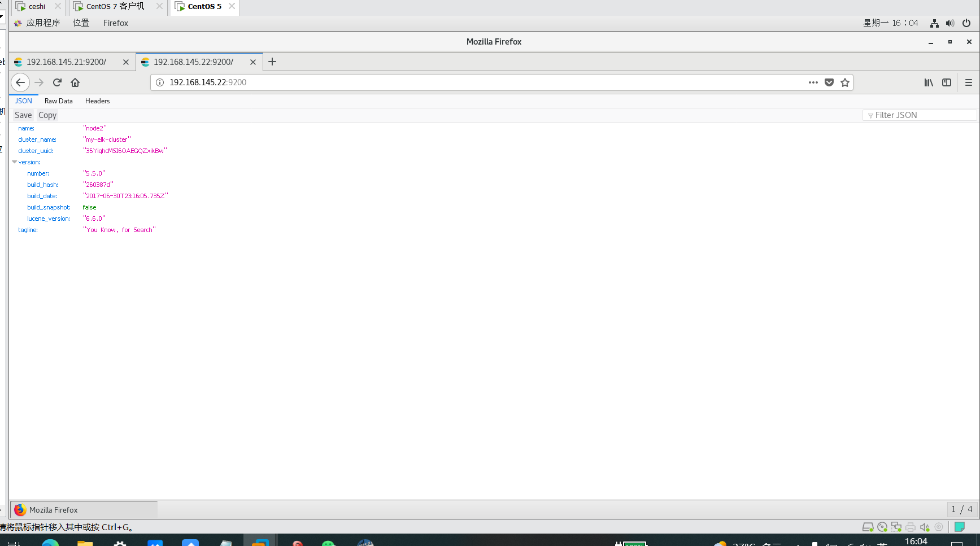
Task: Collapse the version JSON node
Action: click(x=15, y=162)
